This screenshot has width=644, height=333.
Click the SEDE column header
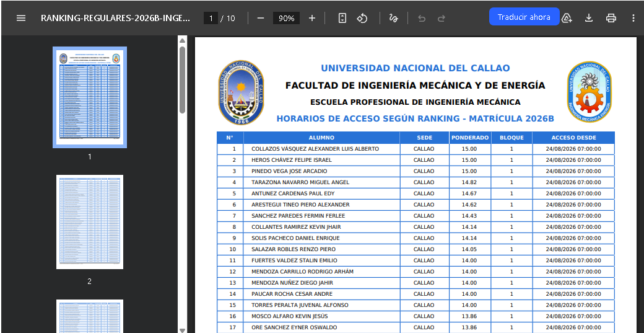coord(424,138)
